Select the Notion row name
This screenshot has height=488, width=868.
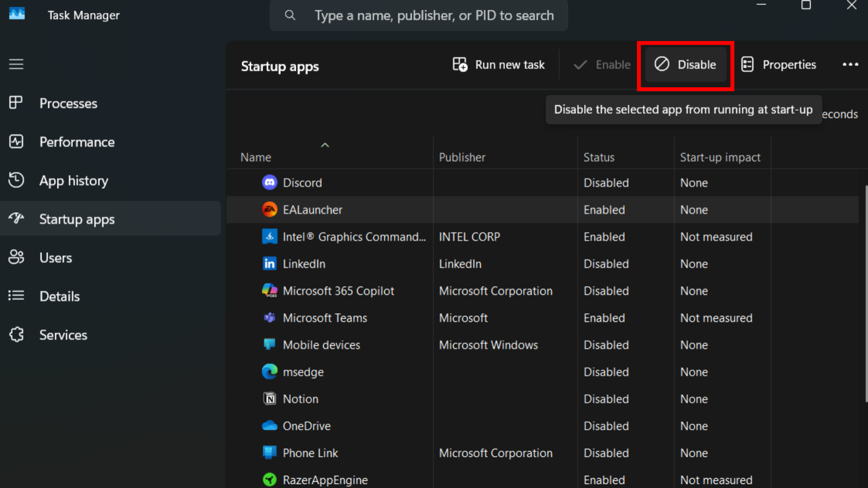300,399
